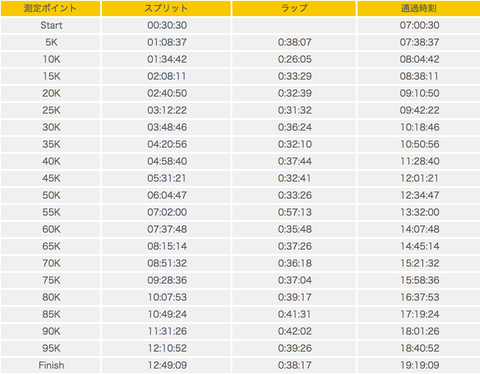Select the 15K passing time 08:38:11
Screen dimensions: 480x374
point(419,76)
